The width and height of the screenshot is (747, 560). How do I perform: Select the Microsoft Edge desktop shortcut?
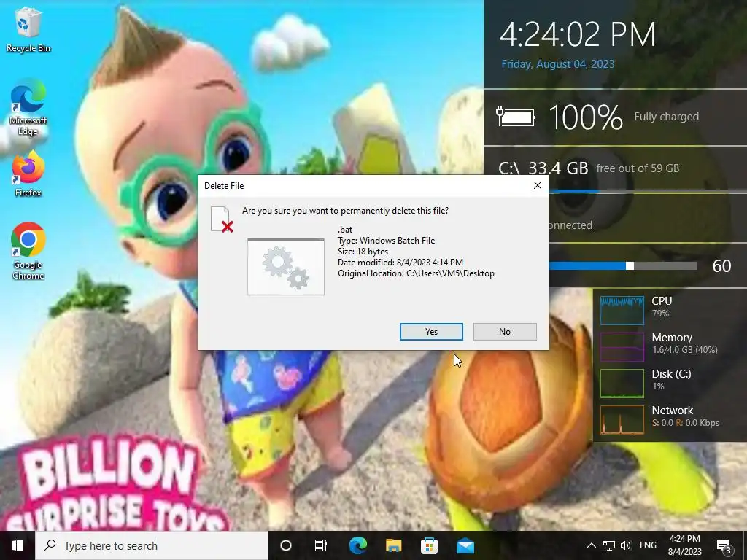pos(28,108)
